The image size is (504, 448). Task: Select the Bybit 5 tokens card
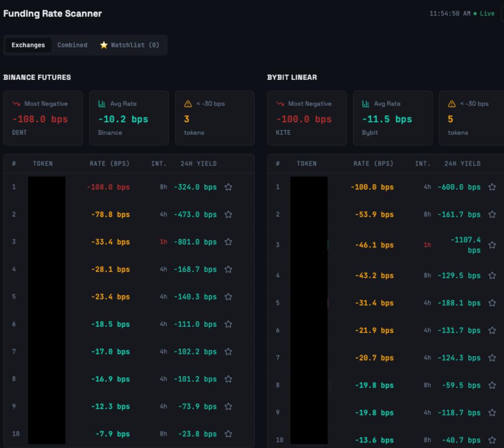472,118
